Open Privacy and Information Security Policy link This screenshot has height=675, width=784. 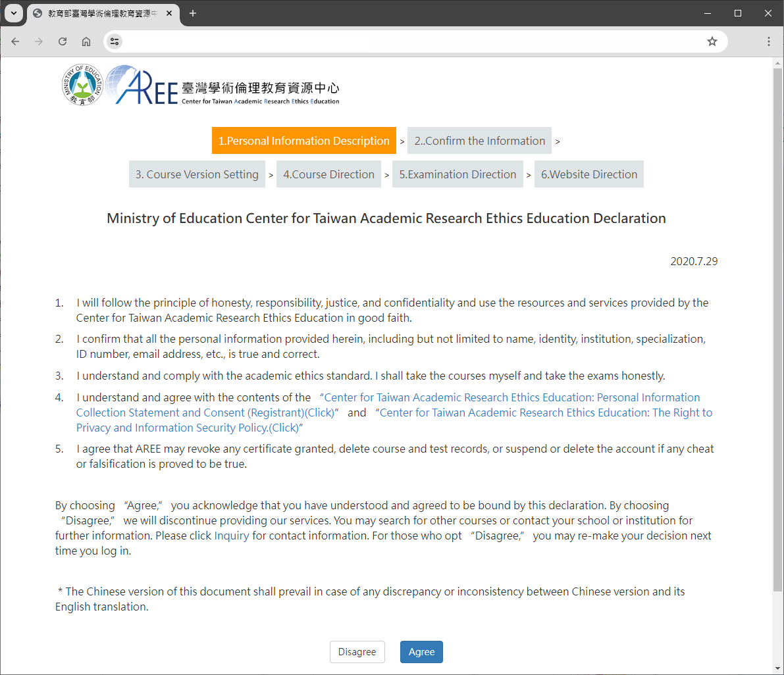394,420
